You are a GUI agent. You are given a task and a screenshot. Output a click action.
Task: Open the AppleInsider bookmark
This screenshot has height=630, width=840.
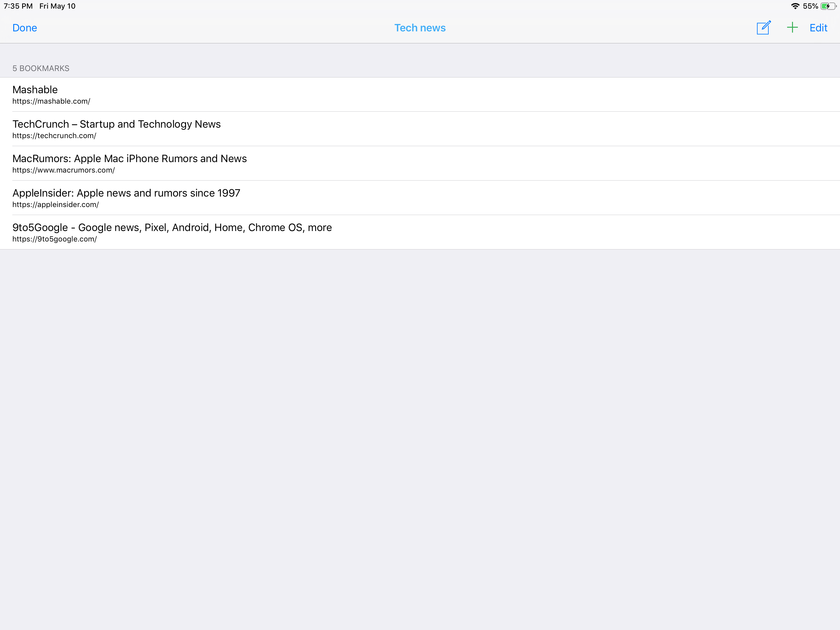click(126, 193)
